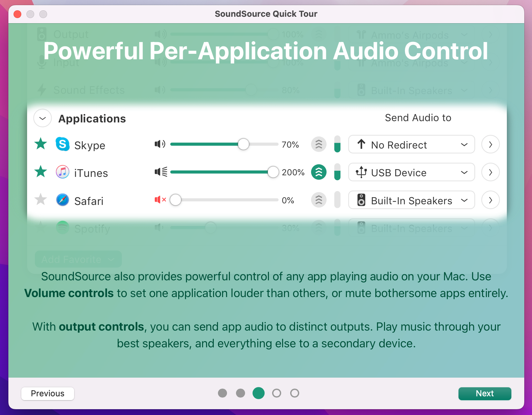Click the iTunes boosted volume speaker icon
Image resolution: width=532 pixels, height=415 pixels.
161,172
